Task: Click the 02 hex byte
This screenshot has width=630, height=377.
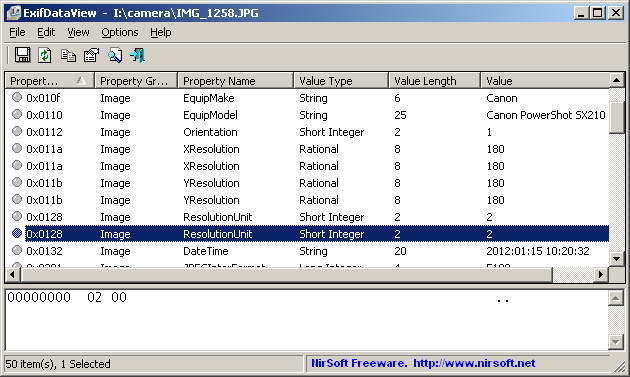Action: click(94, 297)
